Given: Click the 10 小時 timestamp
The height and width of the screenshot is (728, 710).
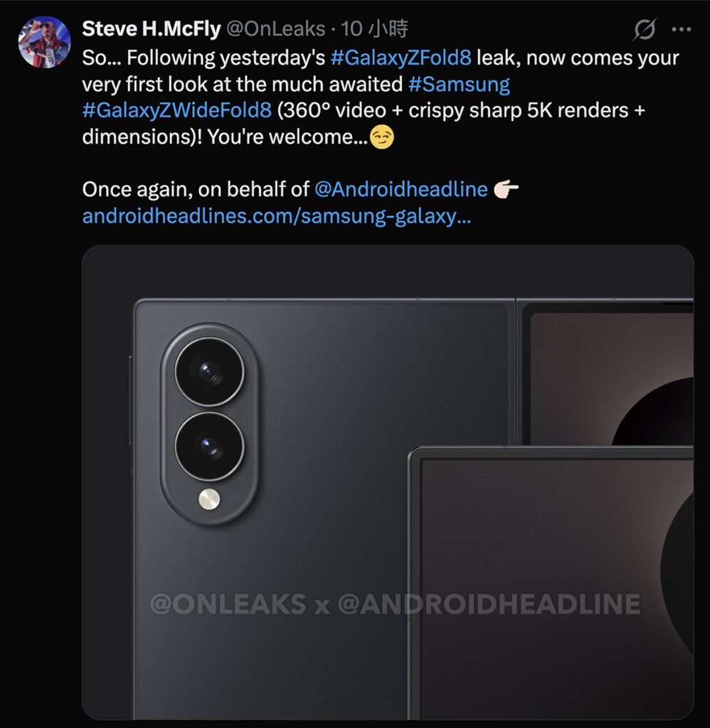Looking at the screenshot, I should click(x=374, y=29).
